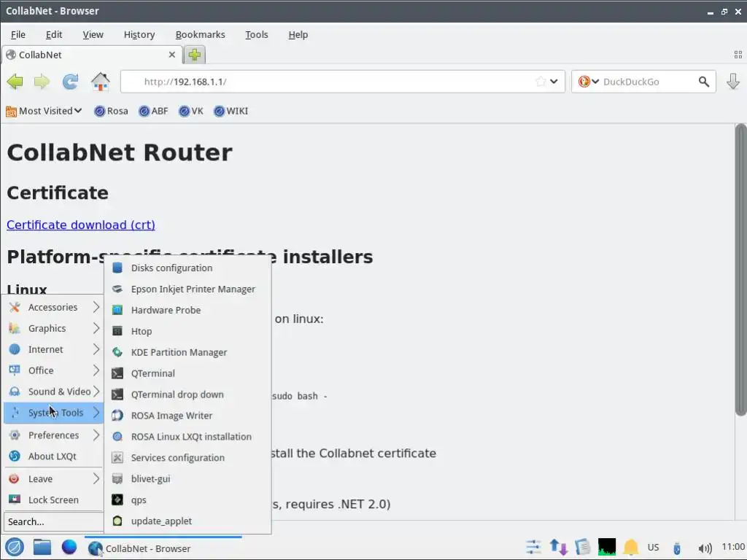Start ROSA Linux LXQt installation
Viewport: 747px width, 560px height.
pos(187,437)
